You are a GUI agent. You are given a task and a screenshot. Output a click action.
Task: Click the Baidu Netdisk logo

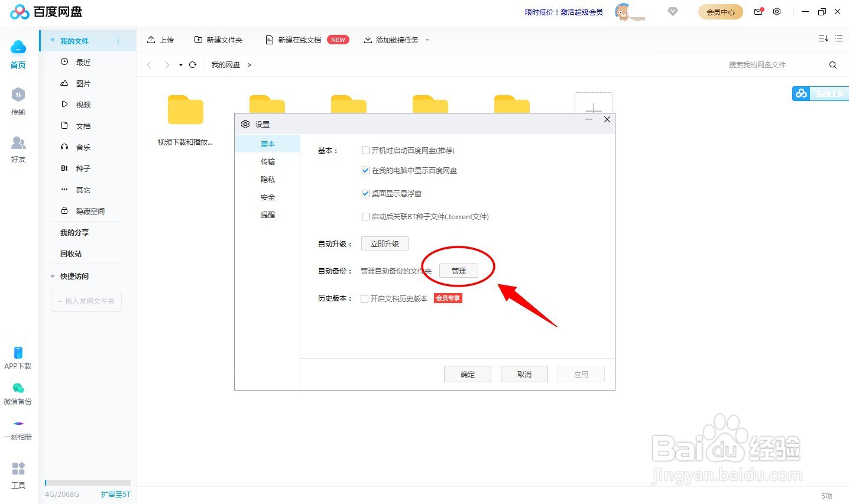pos(46,11)
